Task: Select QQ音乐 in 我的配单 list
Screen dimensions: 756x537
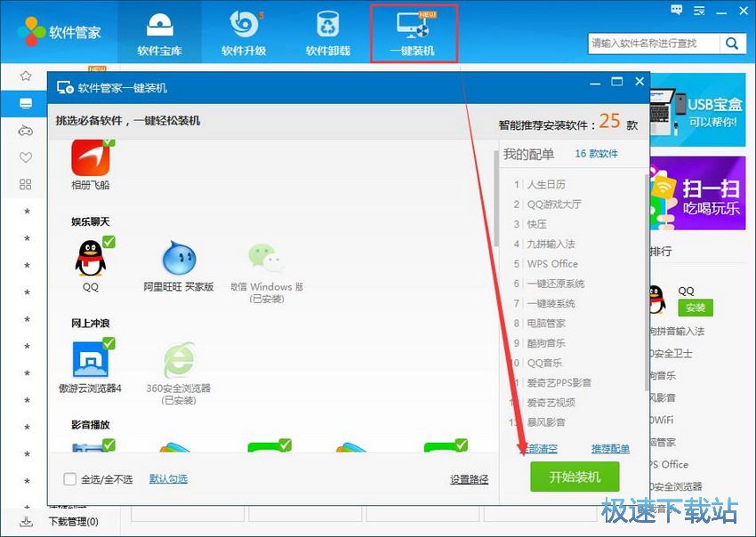Action: pyautogui.click(x=544, y=363)
